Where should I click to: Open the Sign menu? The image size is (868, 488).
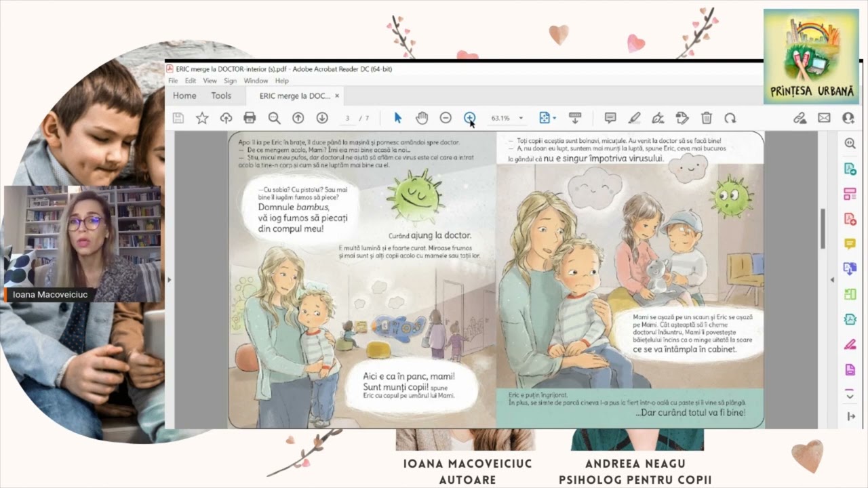click(230, 81)
